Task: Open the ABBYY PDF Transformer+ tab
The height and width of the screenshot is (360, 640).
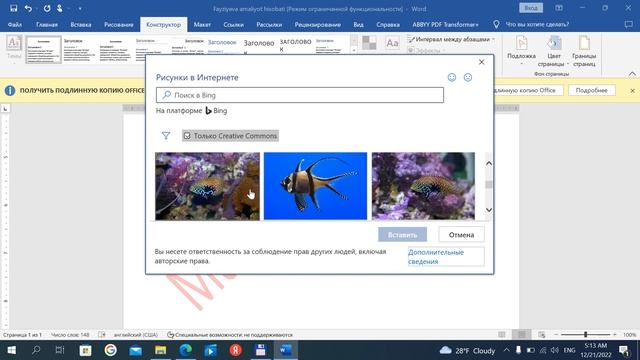Action: coord(445,24)
